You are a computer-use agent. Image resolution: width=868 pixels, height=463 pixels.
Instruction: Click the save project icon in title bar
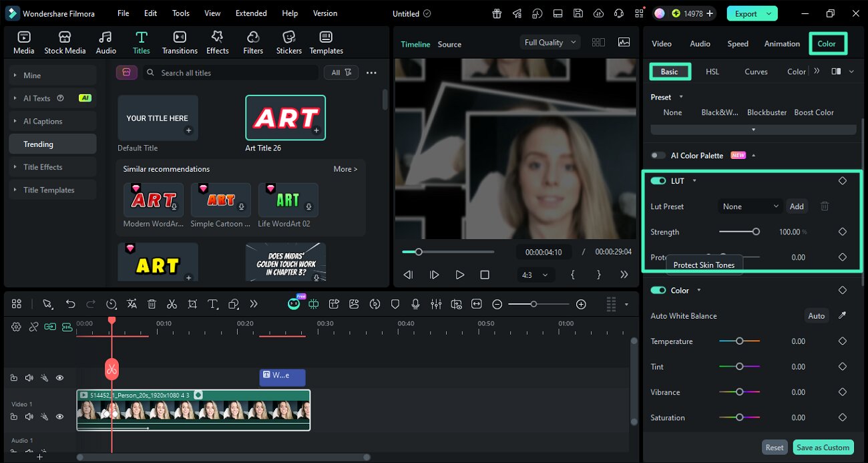pyautogui.click(x=578, y=13)
